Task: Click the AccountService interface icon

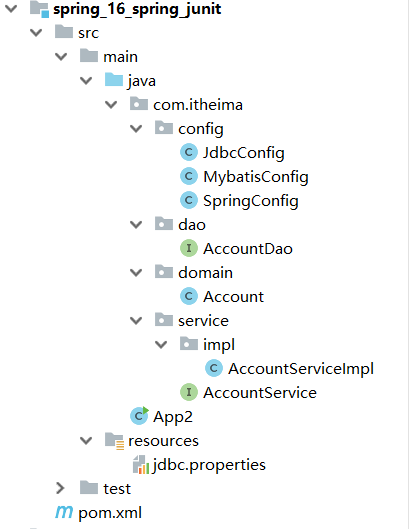Action: (x=189, y=392)
